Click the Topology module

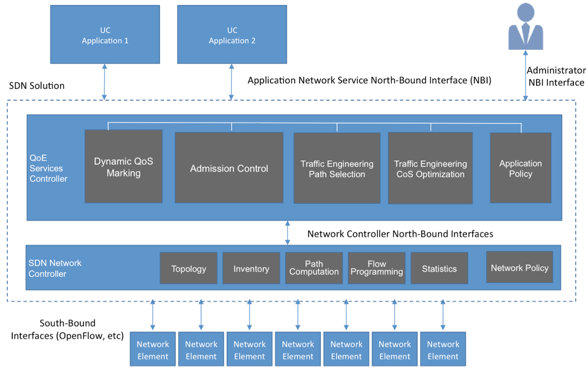(188, 269)
